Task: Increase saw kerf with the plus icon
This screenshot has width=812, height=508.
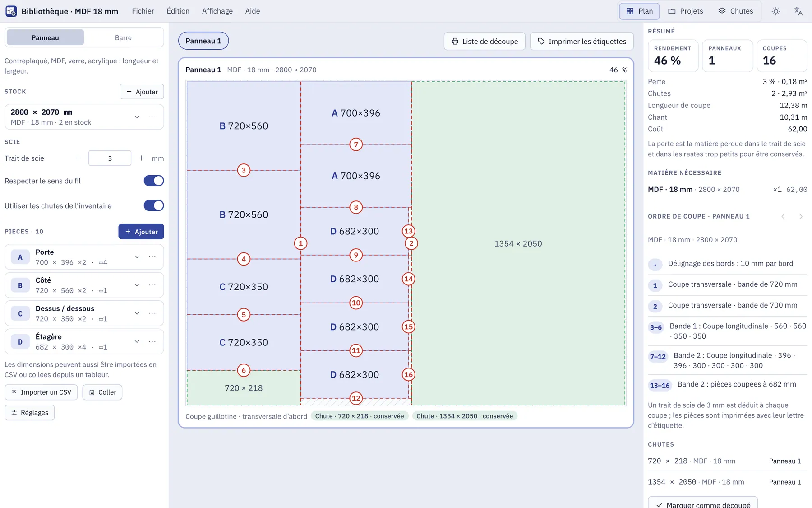Action: (x=142, y=158)
